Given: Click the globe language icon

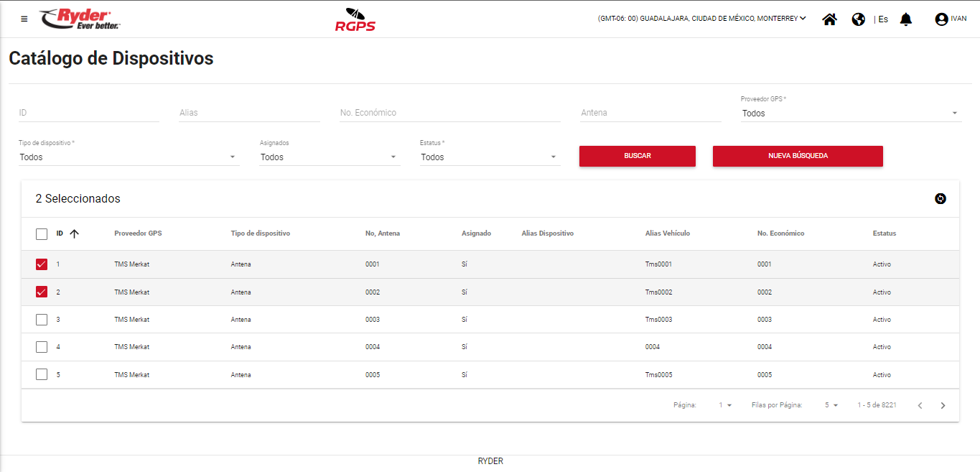Looking at the screenshot, I should pyautogui.click(x=858, y=19).
